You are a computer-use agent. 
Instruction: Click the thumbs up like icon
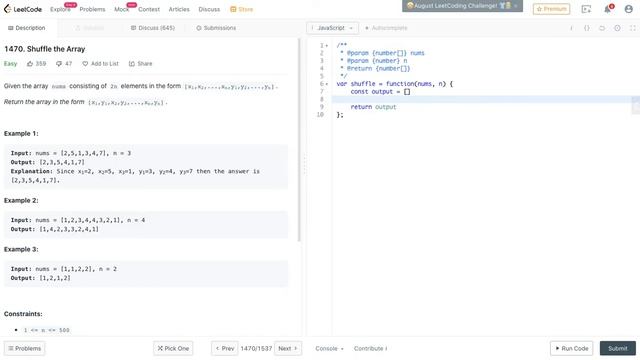click(x=30, y=64)
